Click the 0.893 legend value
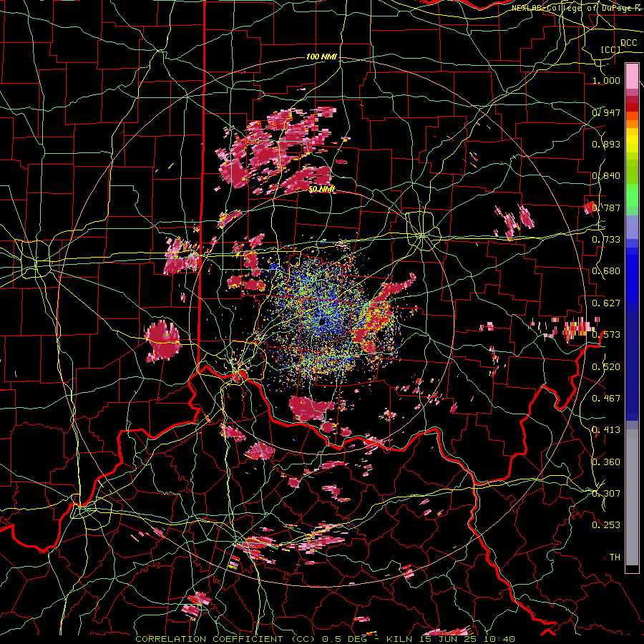The image size is (644, 644). click(x=606, y=144)
